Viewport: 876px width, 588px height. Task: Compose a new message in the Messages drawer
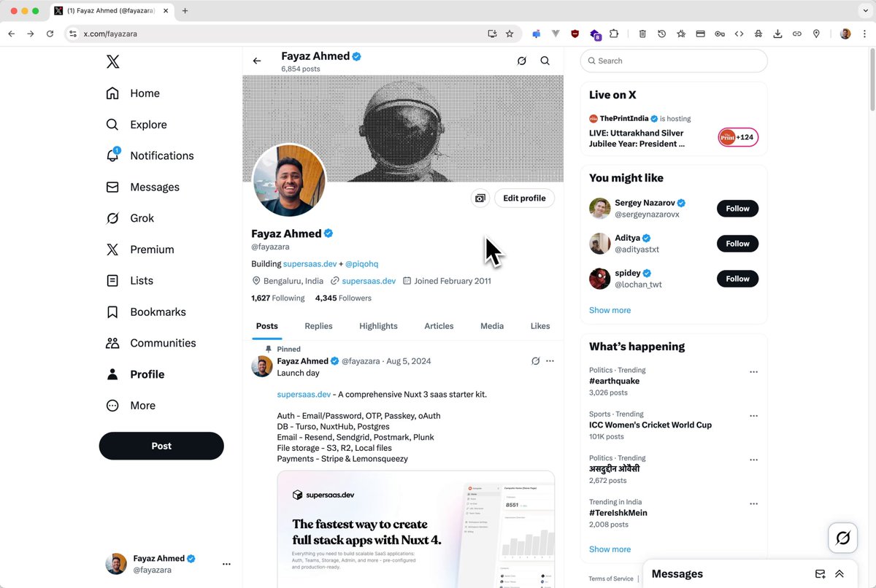(x=820, y=574)
